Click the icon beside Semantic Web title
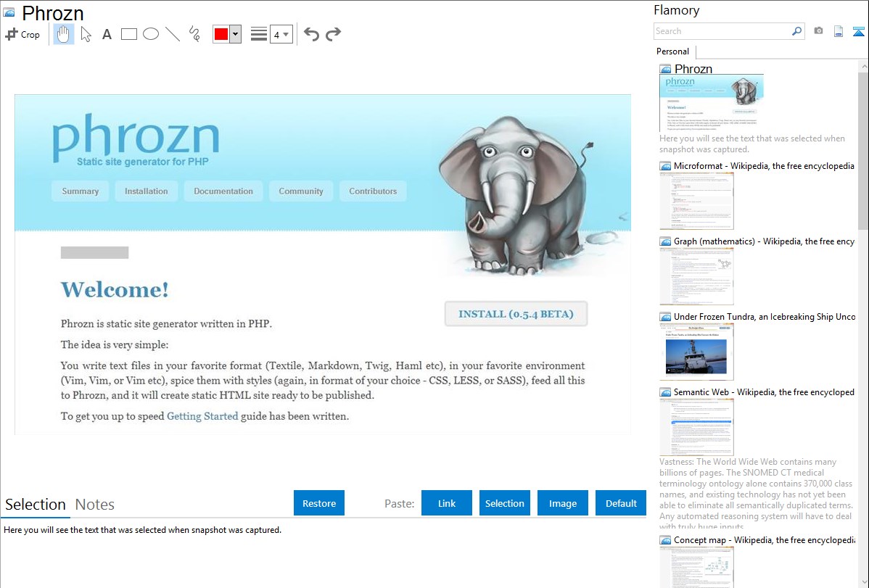Image resolution: width=869 pixels, height=588 pixels. coord(666,392)
